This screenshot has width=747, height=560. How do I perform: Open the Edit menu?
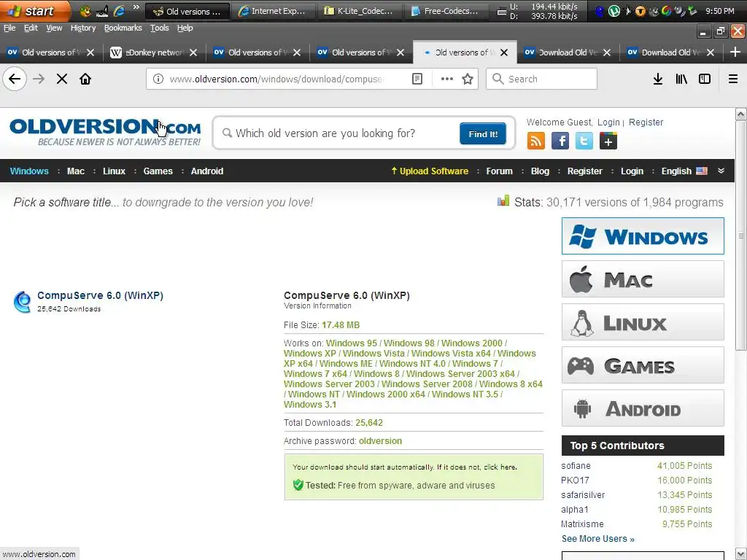tap(31, 28)
